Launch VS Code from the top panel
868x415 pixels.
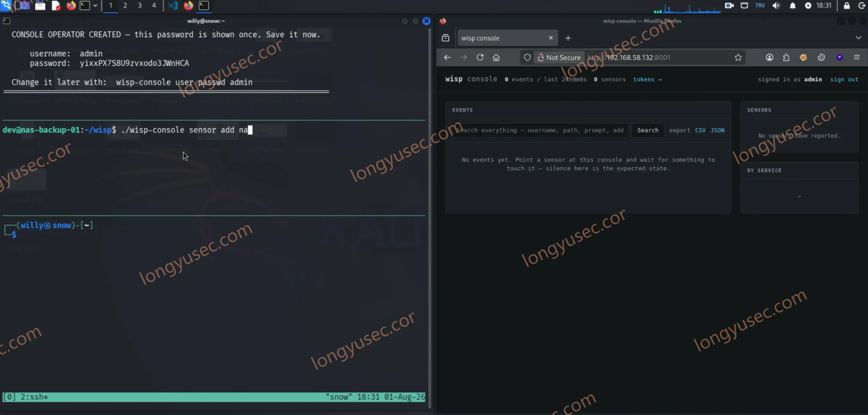coord(172,5)
